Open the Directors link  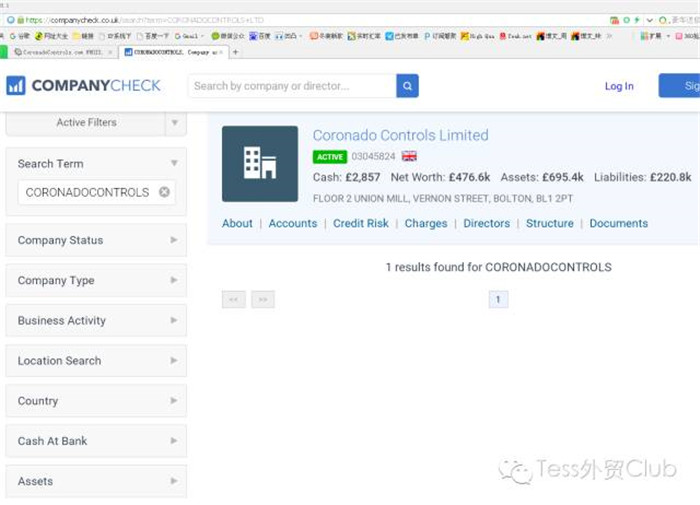tap(487, 223)
